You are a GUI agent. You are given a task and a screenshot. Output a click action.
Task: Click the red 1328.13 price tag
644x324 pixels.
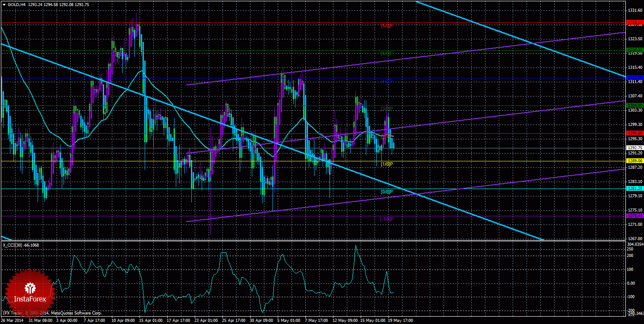coord(635,22)
